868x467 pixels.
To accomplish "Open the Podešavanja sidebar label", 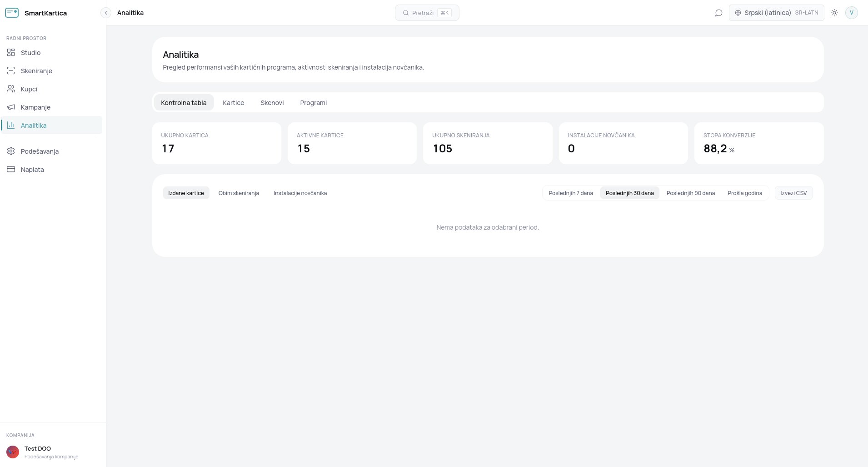I will point(40,151).
